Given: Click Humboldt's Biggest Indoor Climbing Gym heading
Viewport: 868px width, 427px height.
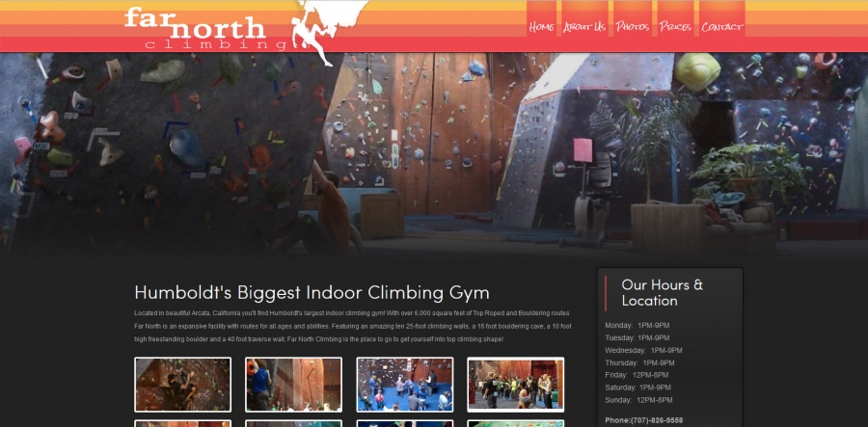Looking at the screenshot, I should pyautogui.click(x=312, y=292).
